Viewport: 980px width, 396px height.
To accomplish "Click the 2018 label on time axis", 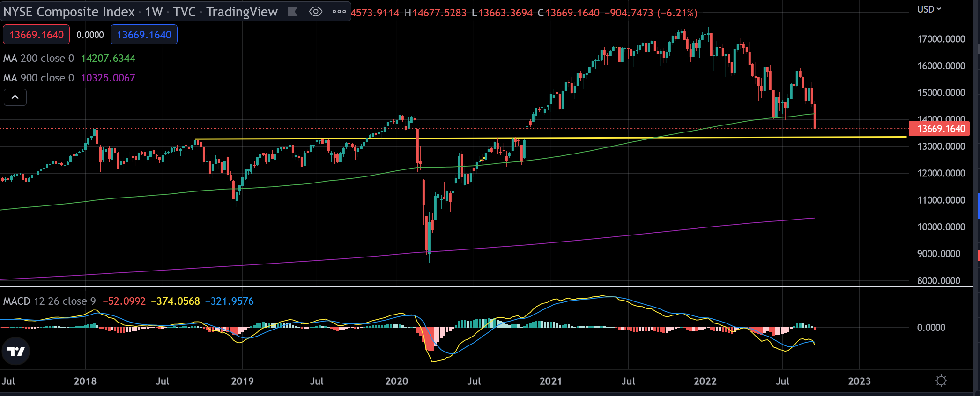I will click(85, 381).
